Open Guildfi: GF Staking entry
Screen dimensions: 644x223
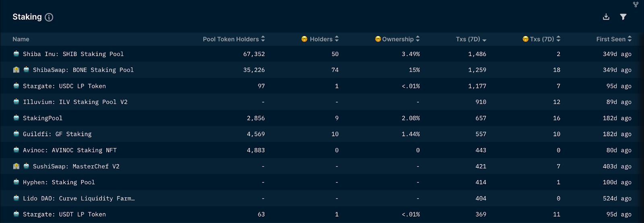coord(57,134)
